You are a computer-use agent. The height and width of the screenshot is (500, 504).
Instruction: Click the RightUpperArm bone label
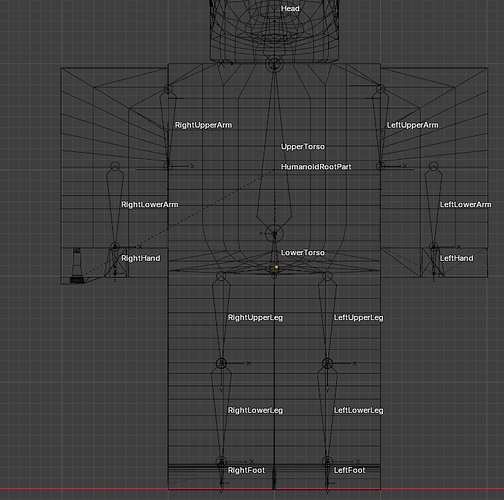[203, 125]
